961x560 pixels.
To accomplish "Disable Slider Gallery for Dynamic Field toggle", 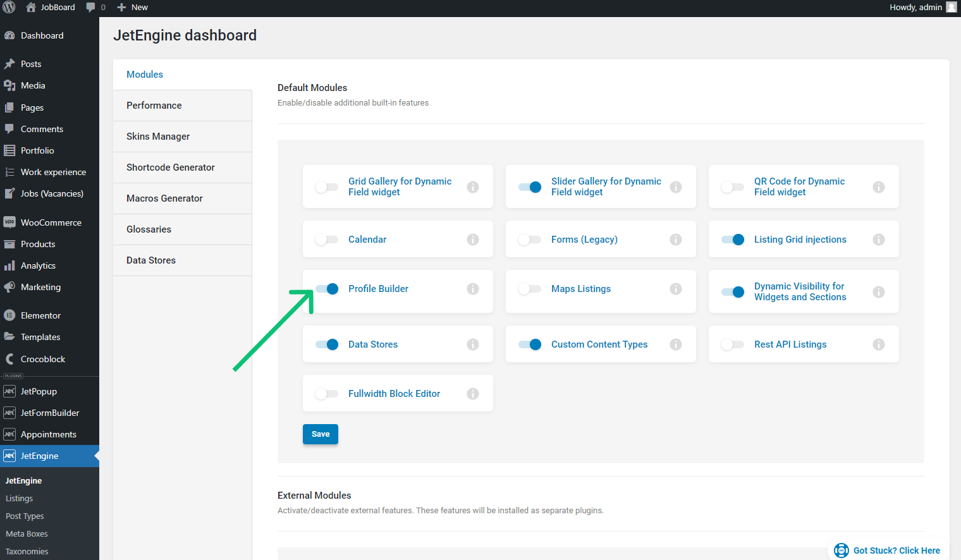I will (x=530, y=187).
